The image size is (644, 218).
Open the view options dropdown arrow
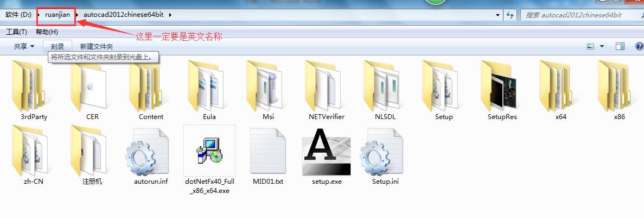602,46
